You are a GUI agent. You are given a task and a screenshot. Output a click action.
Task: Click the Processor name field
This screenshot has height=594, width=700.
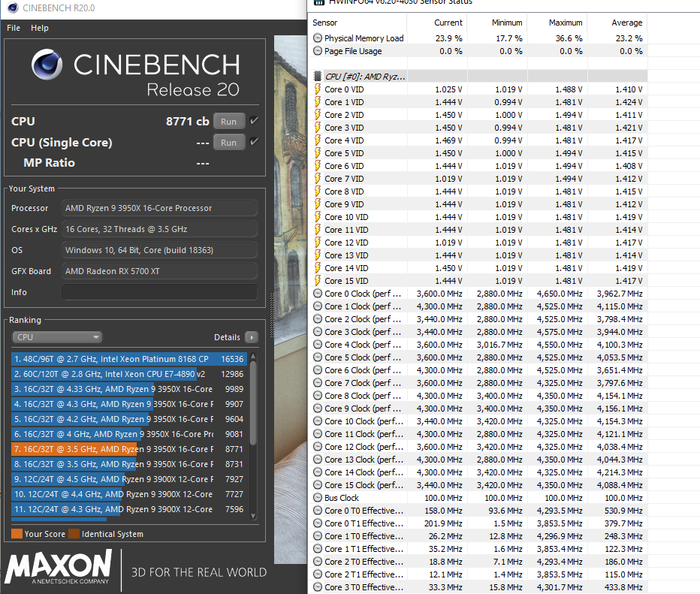point(159,208)
